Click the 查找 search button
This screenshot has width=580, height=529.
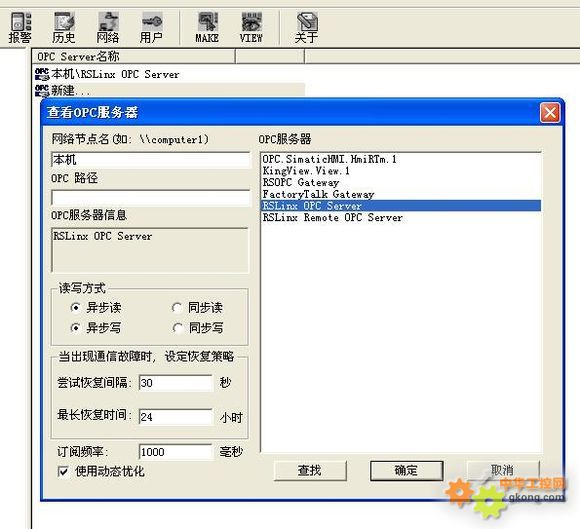click(x=310, y=471)
